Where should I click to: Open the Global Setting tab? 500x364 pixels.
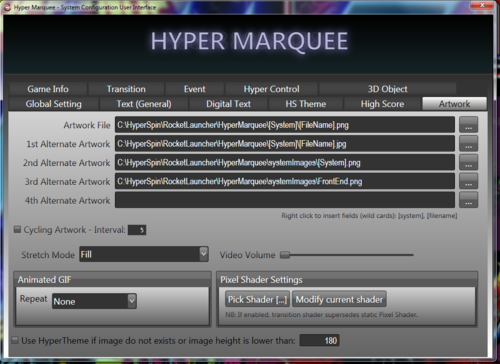point(54,104)
